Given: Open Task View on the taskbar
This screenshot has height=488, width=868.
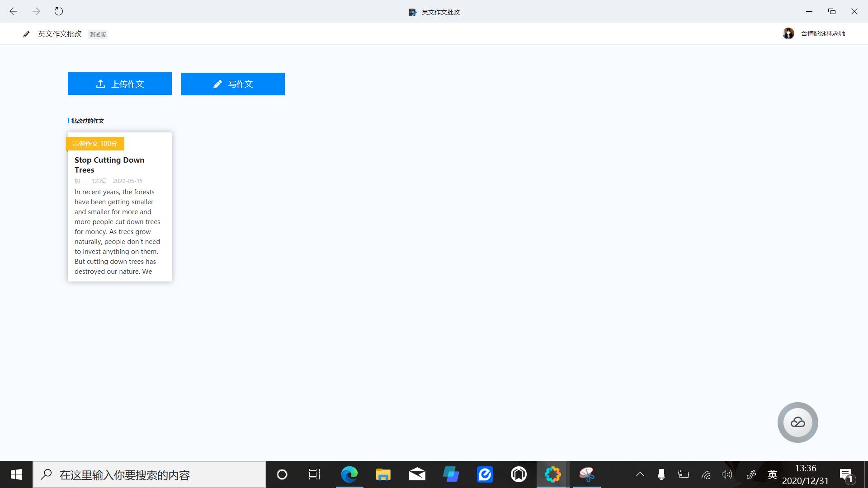Looking at the screenshot, I should pyautogui.click(x=315, y=474).
